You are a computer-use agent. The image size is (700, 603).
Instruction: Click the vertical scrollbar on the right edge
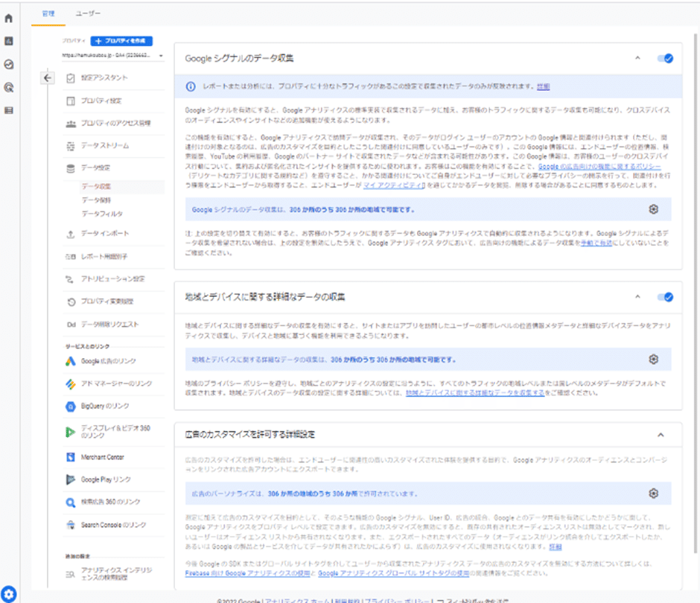[x=695, y=295]
